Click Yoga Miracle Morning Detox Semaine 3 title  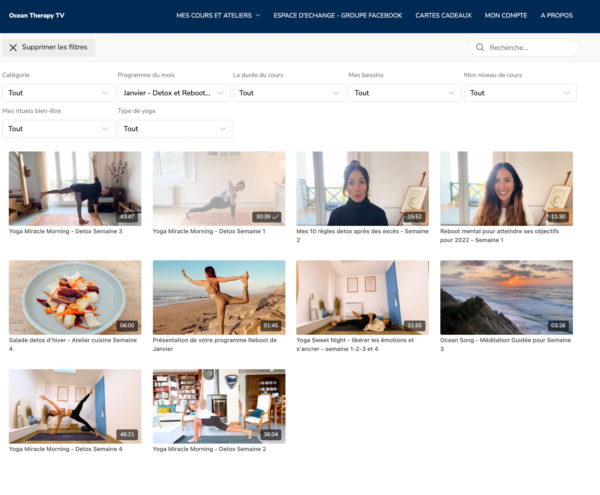tap(66, 231)
